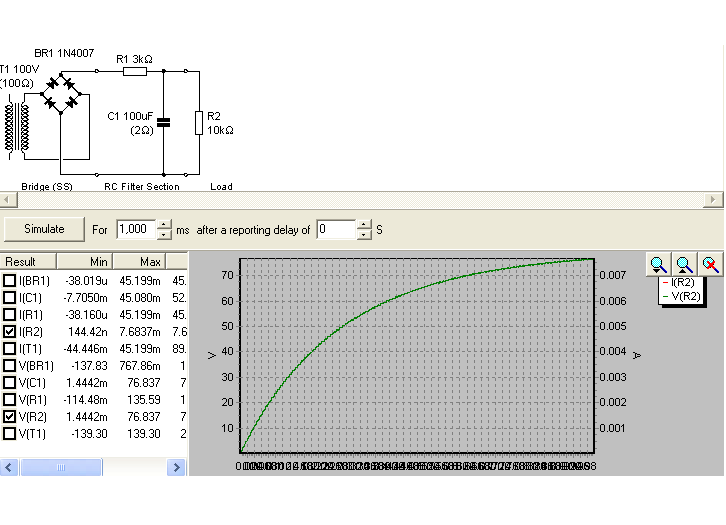Screen dimensions: 726x525
Task: Decrease reporting delay with down arrow
Action: pyautogui.click(x=364, y=235)
